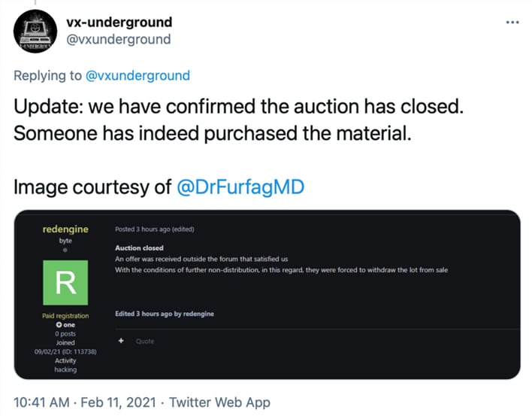Open the @DrFurfagMD mention link
Image resolution: width=532 pixels, height=416 pixels.
click(x=240, y=187)
